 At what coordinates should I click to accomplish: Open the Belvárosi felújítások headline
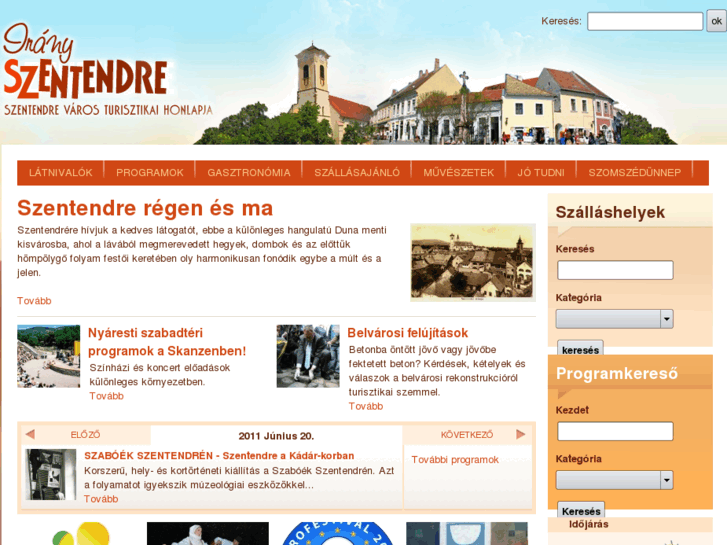[x=408, y=333]
